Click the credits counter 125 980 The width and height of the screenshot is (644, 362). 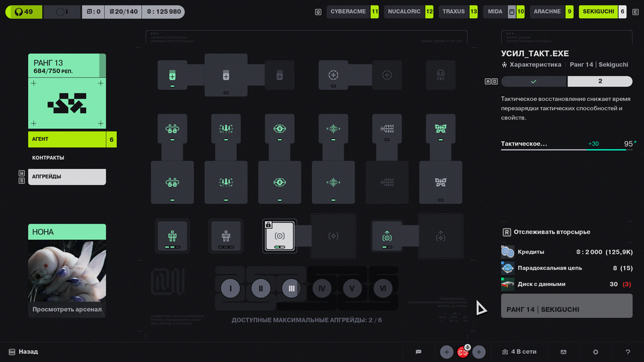coord(164,11)
